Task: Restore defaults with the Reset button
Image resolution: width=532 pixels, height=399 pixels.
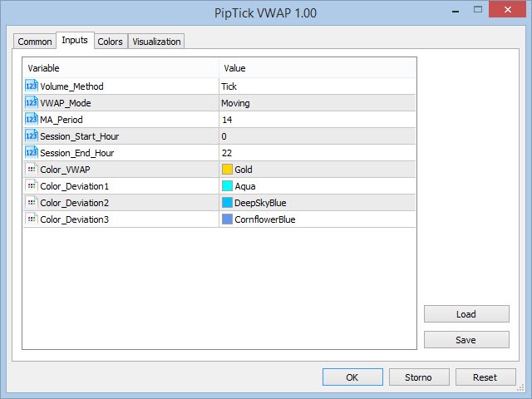Action: [485, 377]
